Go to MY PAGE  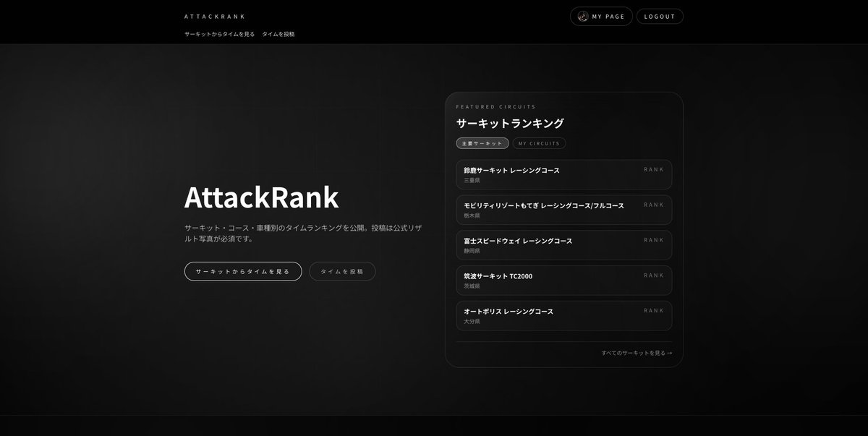tap(601, 17)
